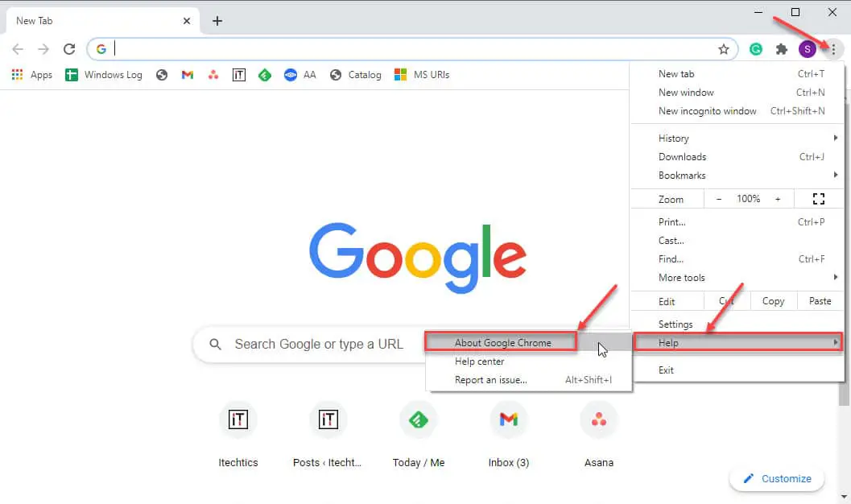Open the Windows Log bookmark
Viewport: 851px width, 504px height.
104,75
